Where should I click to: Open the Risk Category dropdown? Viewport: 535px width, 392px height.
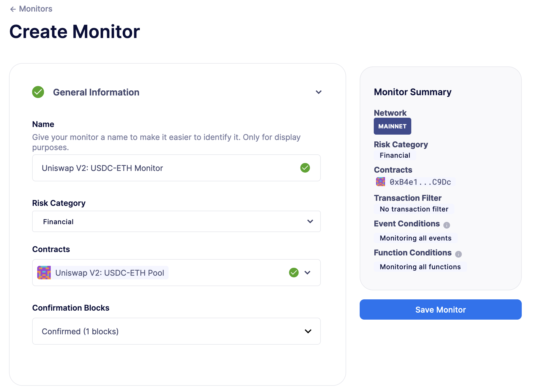click(310, 221)
